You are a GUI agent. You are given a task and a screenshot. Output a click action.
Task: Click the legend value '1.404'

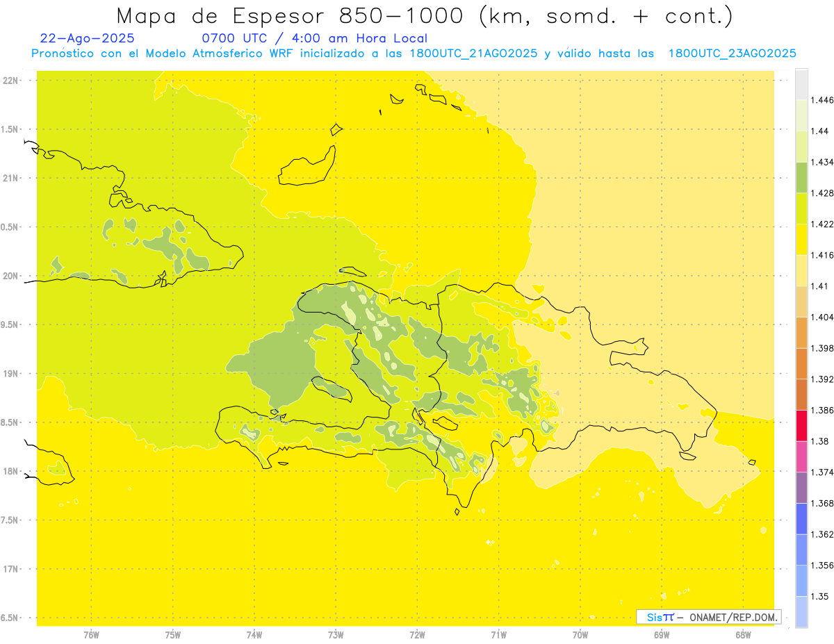(823, 317)
